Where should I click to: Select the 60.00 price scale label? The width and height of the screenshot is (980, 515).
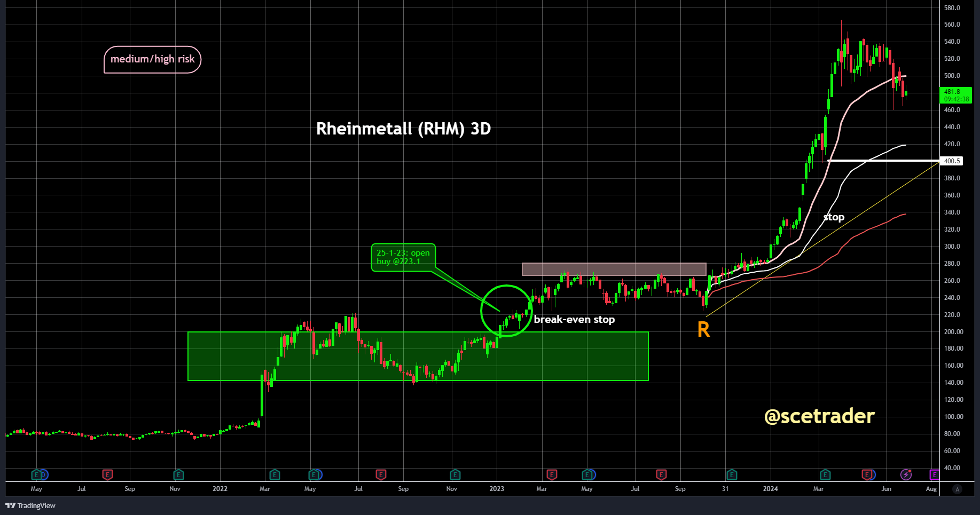[952, 451]
